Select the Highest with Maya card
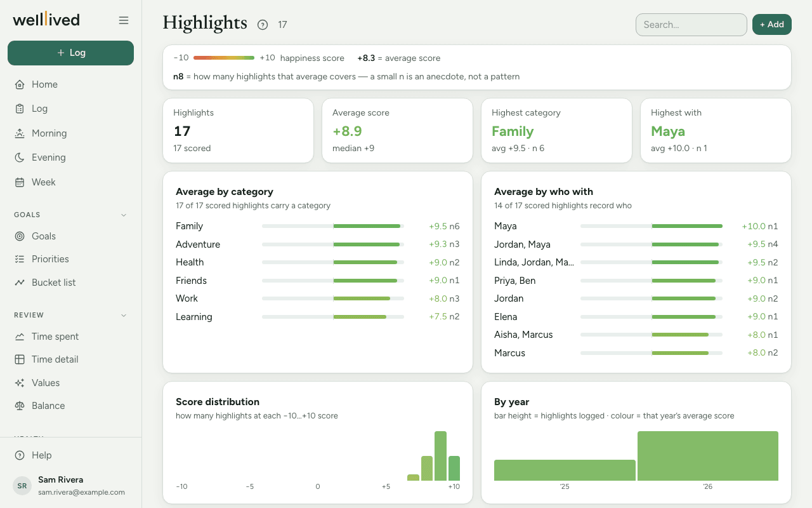 [716, 130]
